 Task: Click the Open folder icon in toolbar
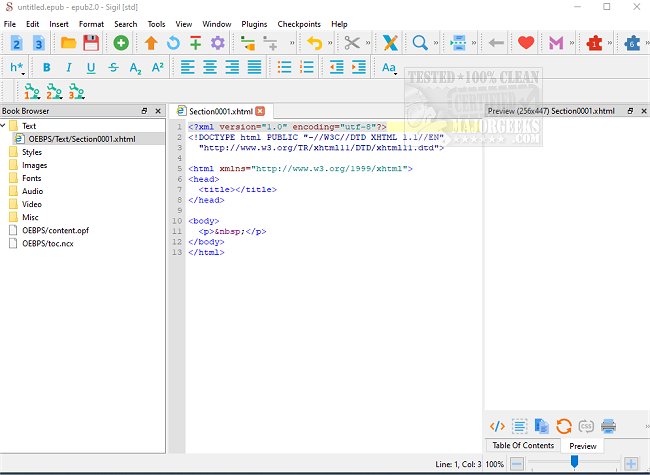(x=68, y=43)
